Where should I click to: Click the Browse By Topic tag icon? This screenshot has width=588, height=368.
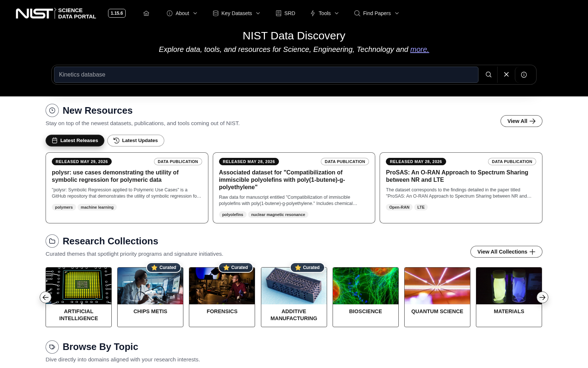coord(52,347)
